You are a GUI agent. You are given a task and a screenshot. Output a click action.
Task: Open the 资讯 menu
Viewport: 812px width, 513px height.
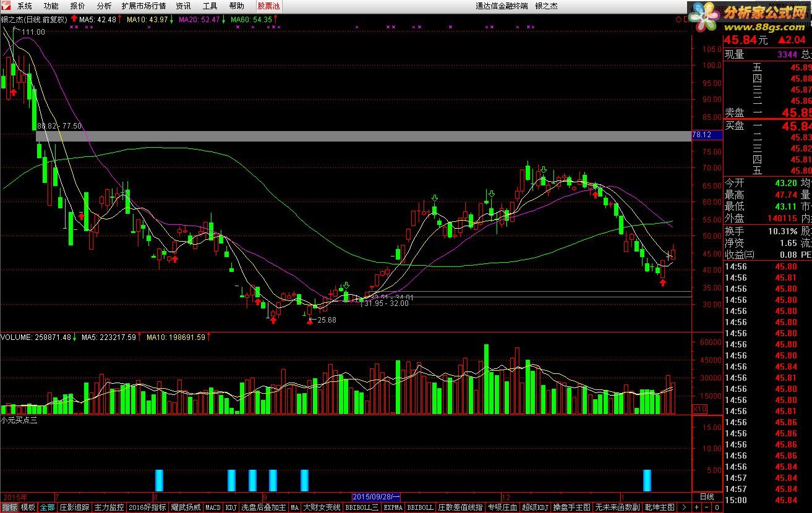click(x=183, y=6)
